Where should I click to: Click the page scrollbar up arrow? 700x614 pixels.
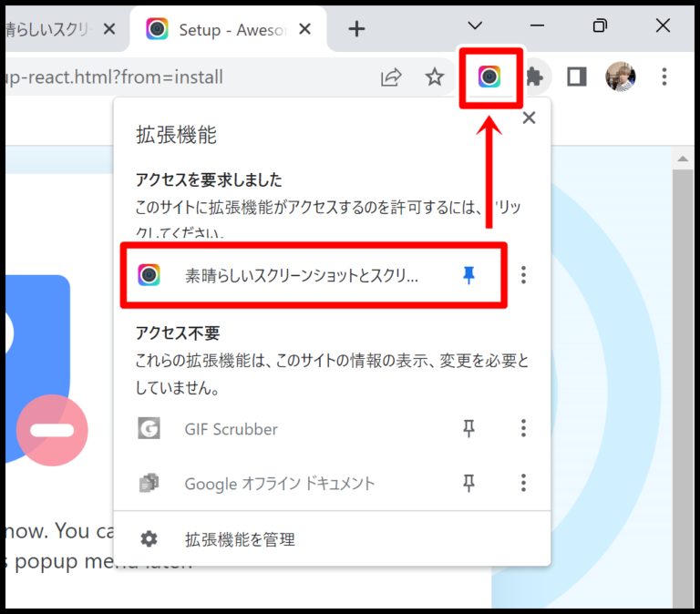pos(683,159)
